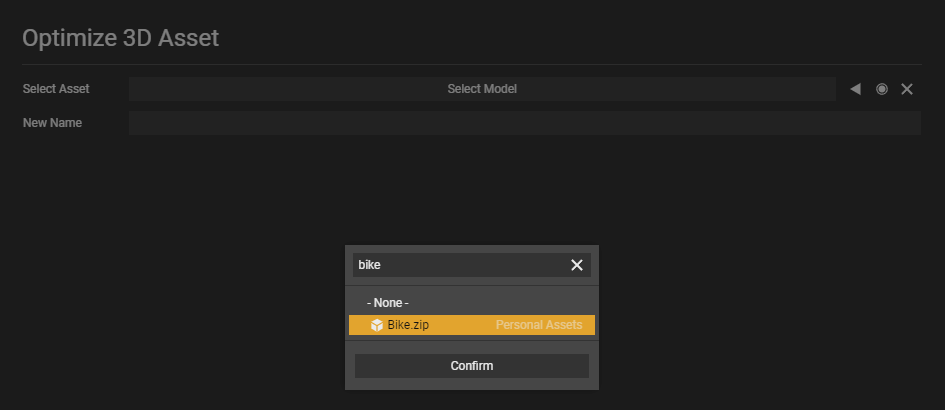Click the 'New Name' field label
The height and width of the screenshot is (410, 945).
(52, 123)
